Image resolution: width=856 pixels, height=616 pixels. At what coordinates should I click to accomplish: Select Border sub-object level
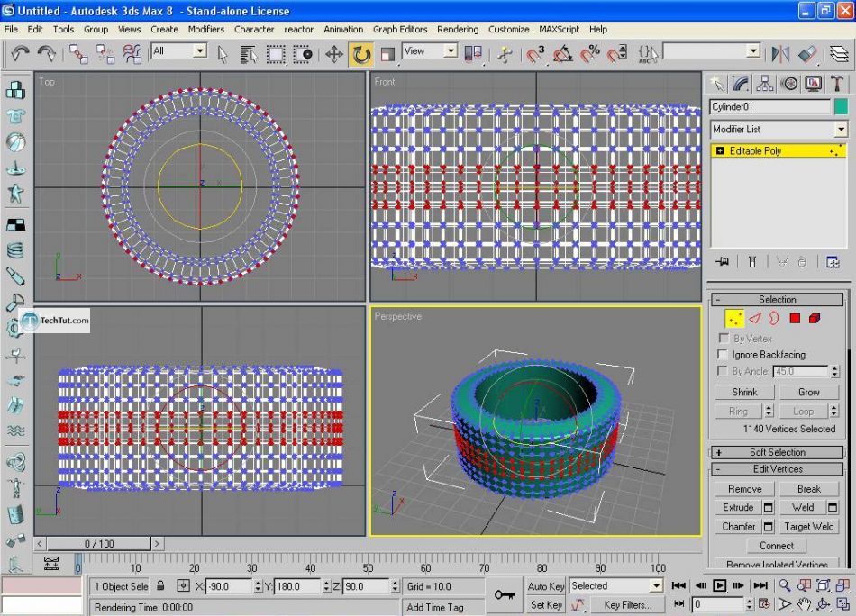pos(774,319)
